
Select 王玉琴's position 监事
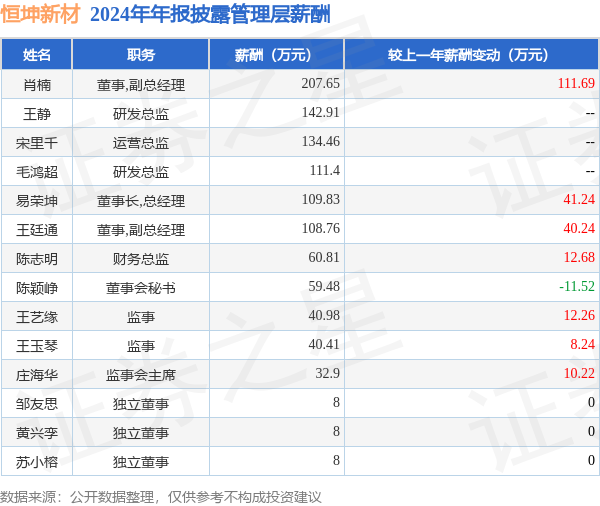(x=141, y=346)
